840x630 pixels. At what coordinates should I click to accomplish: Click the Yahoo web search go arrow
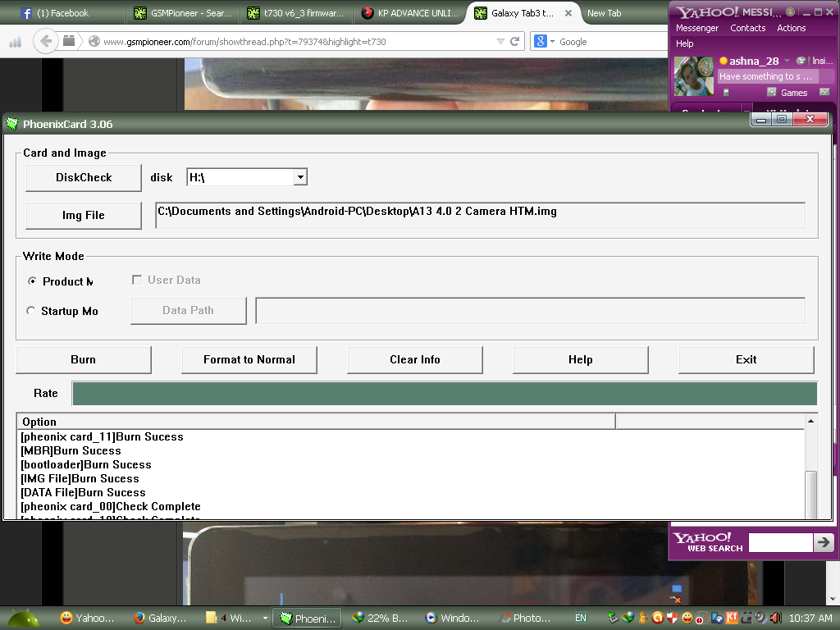click(x=823, y=542)
